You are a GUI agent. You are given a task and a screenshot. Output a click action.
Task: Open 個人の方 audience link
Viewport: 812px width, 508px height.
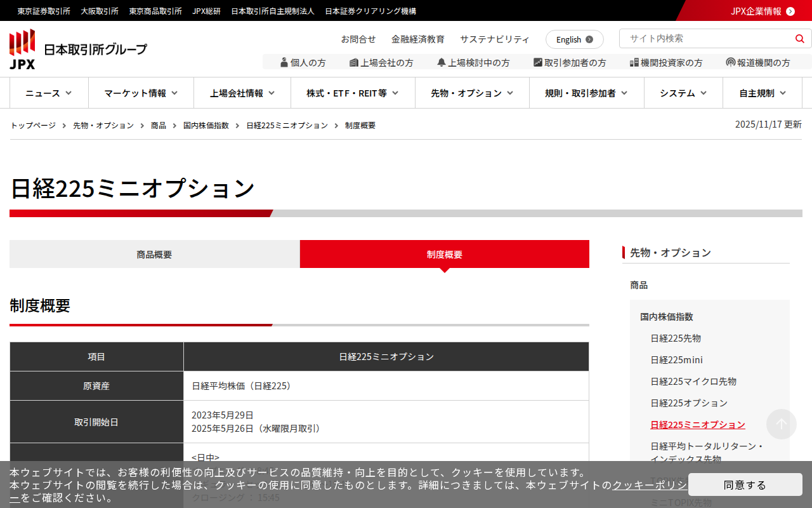(303, 62)
